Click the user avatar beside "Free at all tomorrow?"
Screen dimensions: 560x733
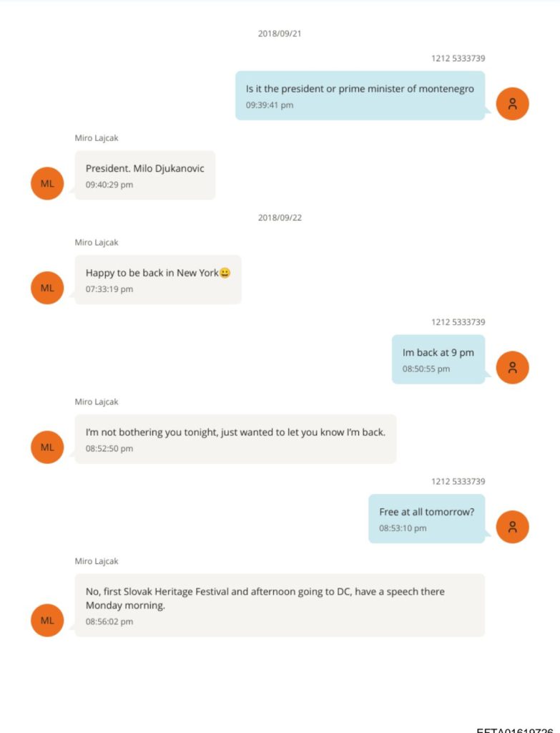click(512, 527)
